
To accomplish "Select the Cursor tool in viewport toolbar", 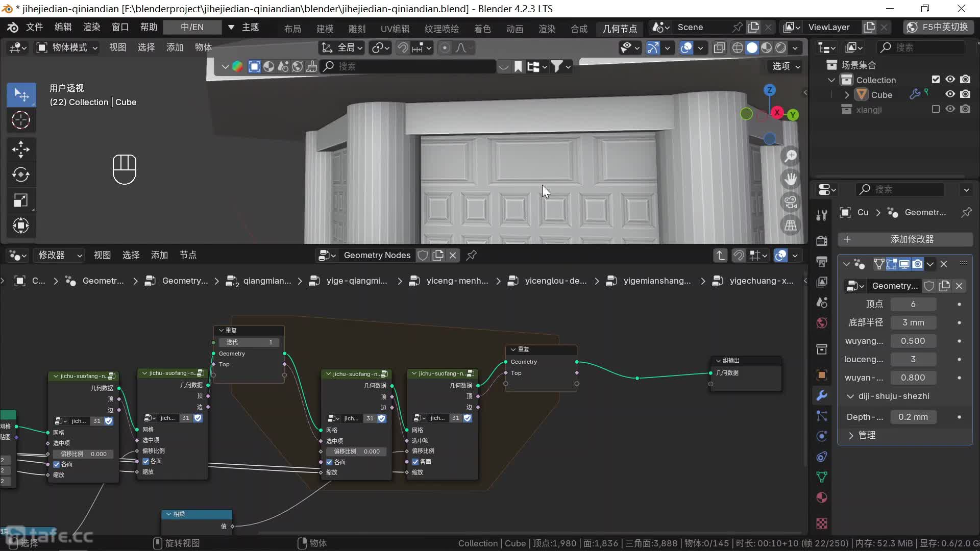I will coord(21,120).
